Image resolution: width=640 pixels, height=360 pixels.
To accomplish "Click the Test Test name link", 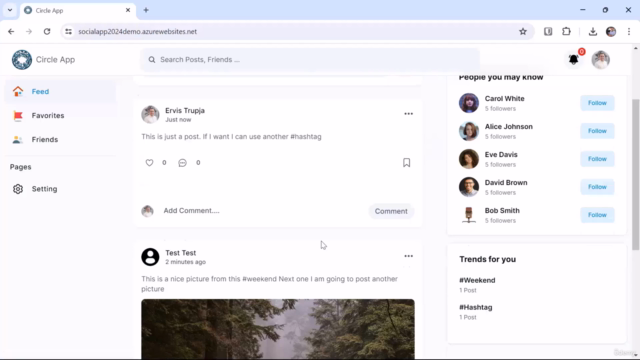I will coord(180,253).
